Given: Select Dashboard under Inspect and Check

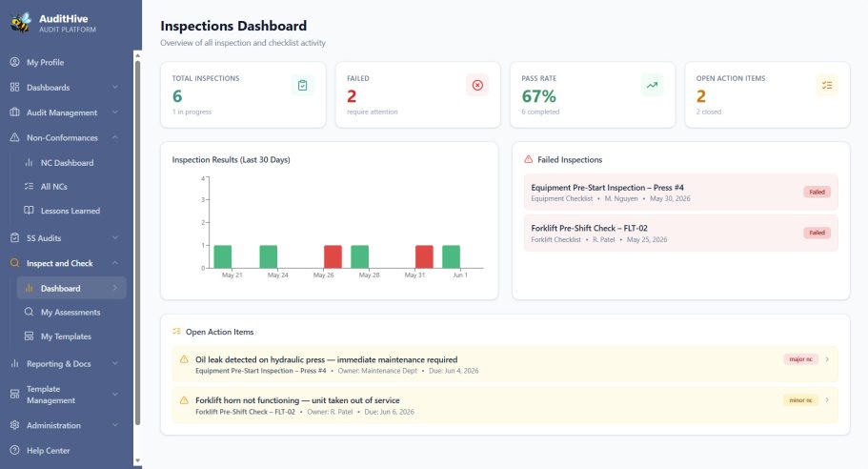Looking at the screenshot, I should (71, 288).
